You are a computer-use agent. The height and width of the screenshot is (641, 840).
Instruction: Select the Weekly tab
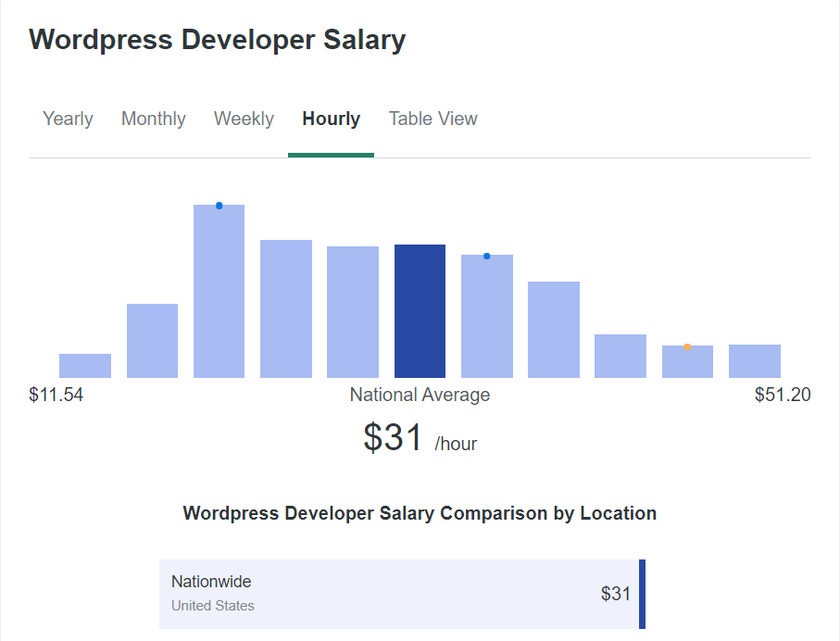(244, 119)
